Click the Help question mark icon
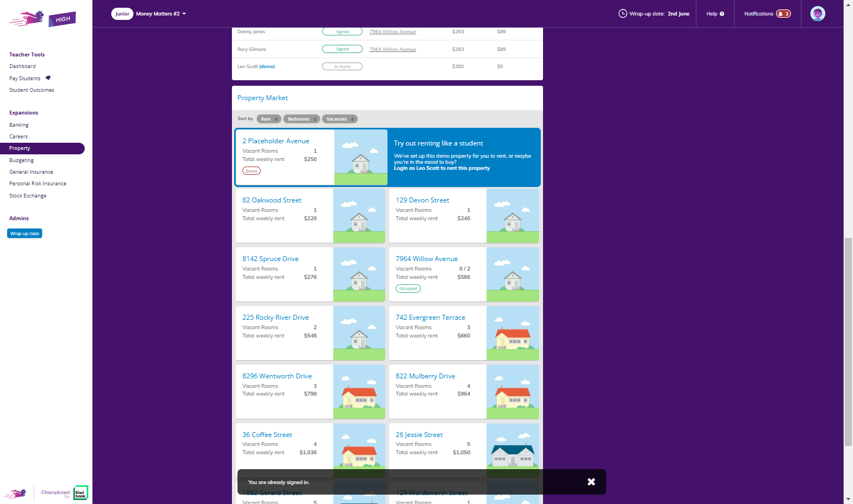This screenshot has width=853, height=504. (x=722, y=14)
